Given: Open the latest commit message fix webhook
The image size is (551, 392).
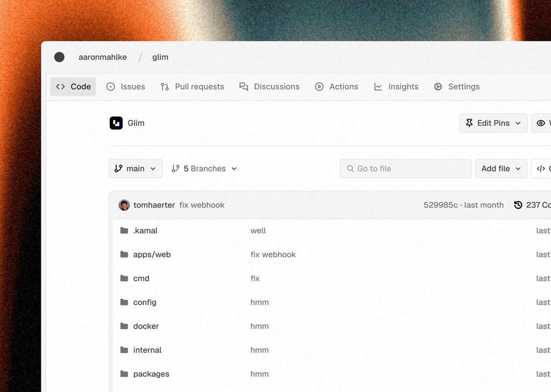Looking at the screenshot, I should coord(202,205).
